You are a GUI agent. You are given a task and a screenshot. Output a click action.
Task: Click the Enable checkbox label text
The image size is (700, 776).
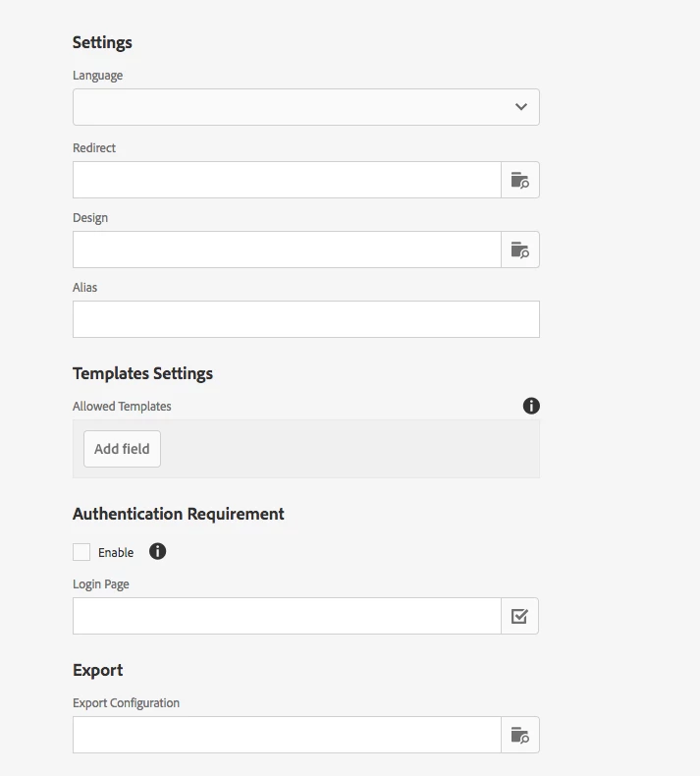(x=116, y=552)
